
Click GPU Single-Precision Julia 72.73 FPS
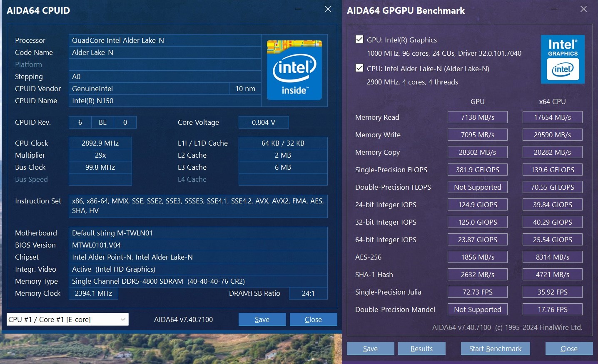(x=478, y=292)
